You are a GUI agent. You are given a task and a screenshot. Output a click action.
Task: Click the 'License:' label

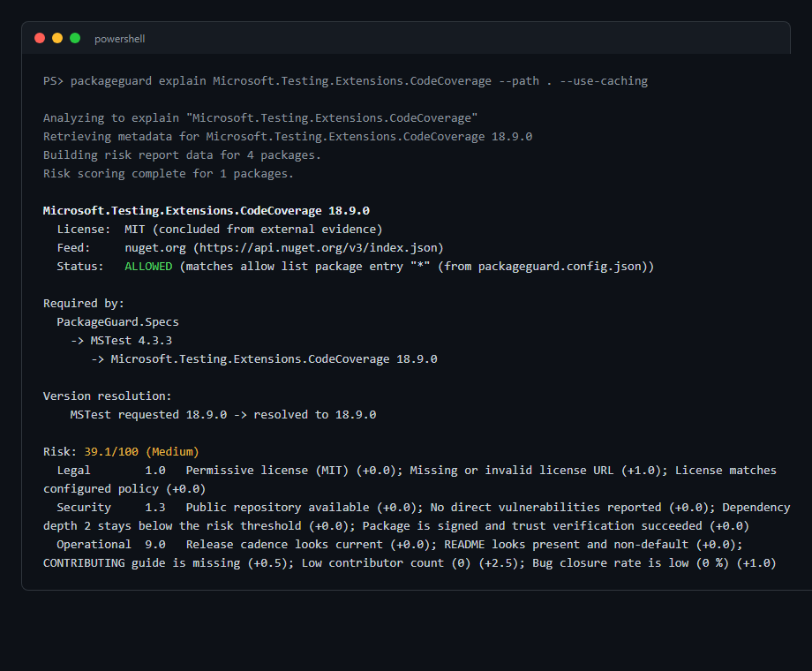84,230
